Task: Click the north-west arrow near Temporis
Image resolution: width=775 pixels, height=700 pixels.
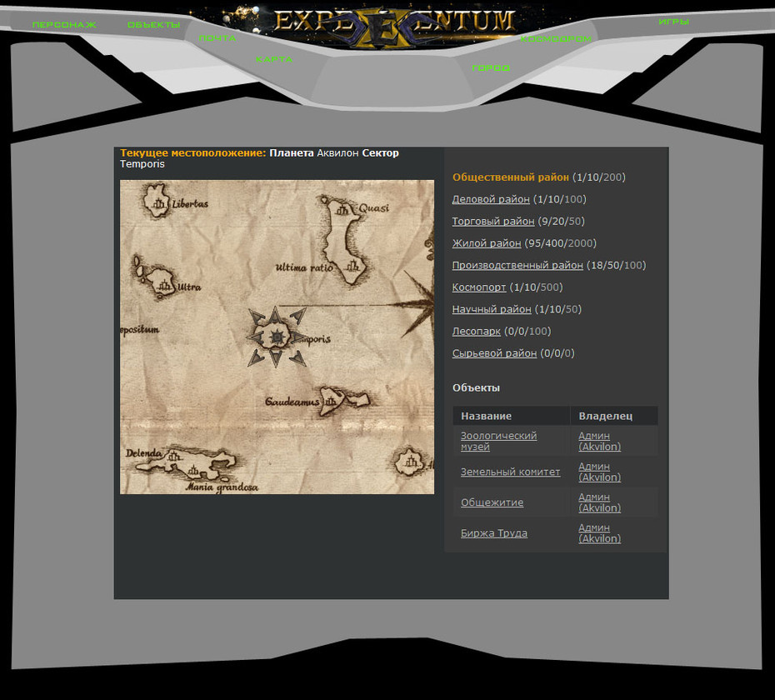Action: click(257, 317)
